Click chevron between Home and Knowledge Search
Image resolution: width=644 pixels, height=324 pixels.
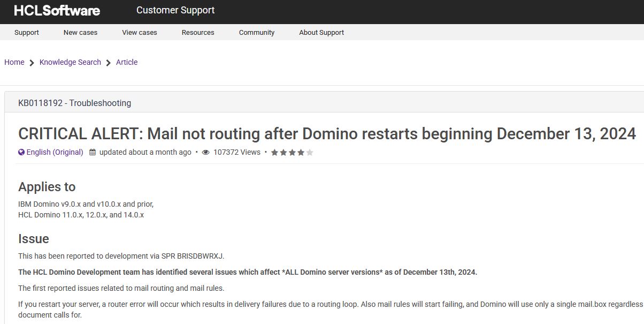tap(32, 63)
